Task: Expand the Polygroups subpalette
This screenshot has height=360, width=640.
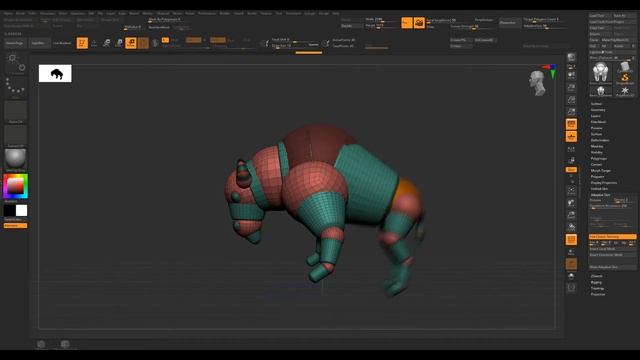Action: [599, 158]
